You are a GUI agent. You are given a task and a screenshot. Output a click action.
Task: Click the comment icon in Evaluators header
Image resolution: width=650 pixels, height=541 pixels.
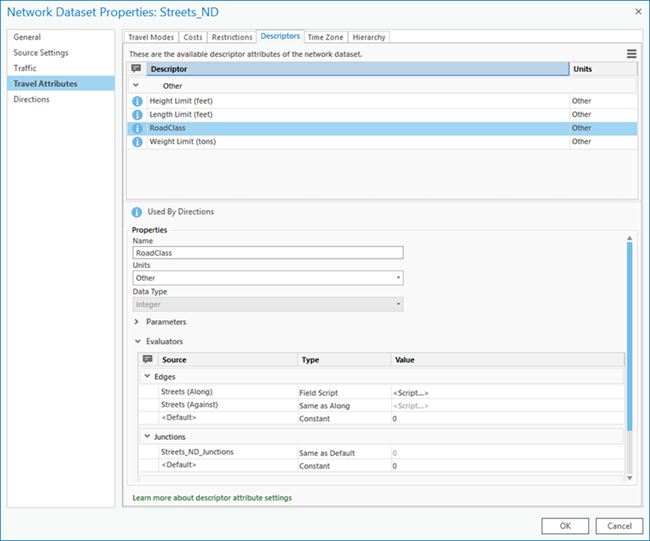click(147, 360)
